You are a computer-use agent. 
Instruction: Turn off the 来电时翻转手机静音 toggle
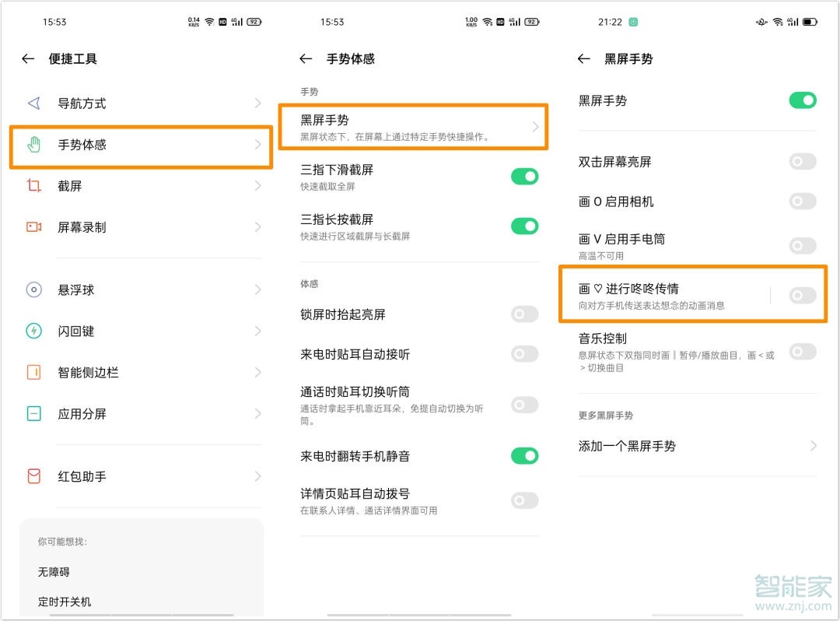tap(525, 455)
